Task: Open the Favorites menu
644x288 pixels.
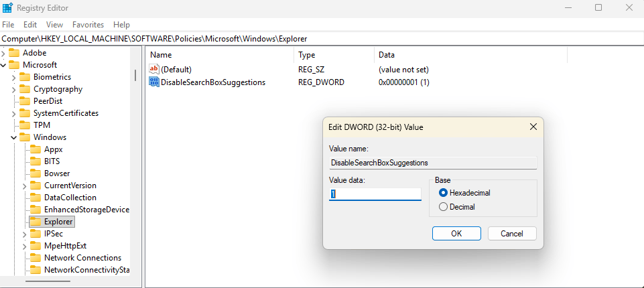Action: point(88,24)
